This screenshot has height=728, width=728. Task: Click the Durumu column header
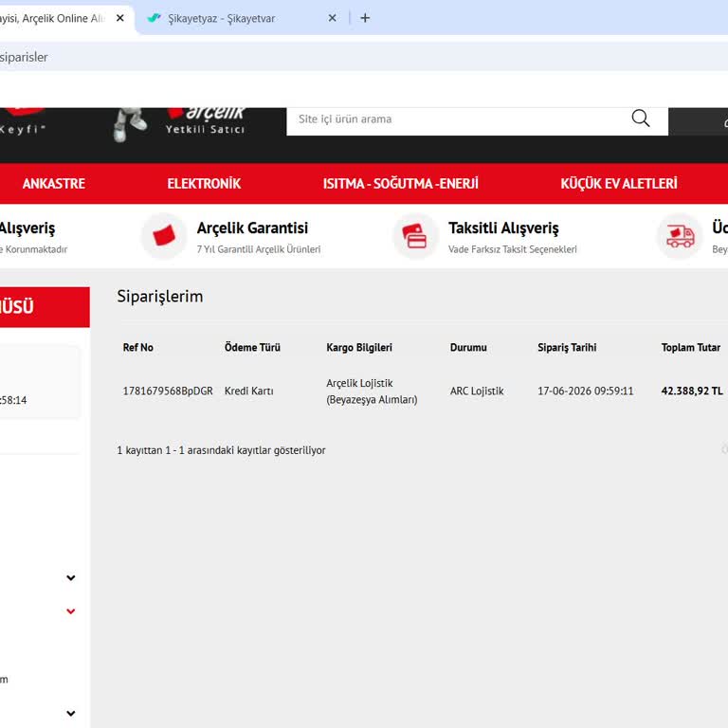point(468,347)
